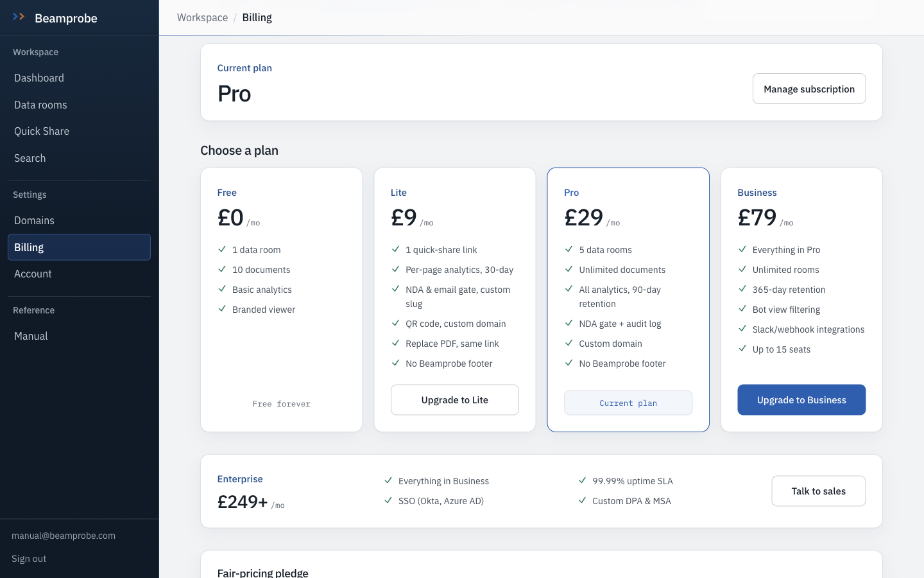Screen dimensions: 924x578
Task: Open Dashboard in the sidebar
Action: coord(79,78)
